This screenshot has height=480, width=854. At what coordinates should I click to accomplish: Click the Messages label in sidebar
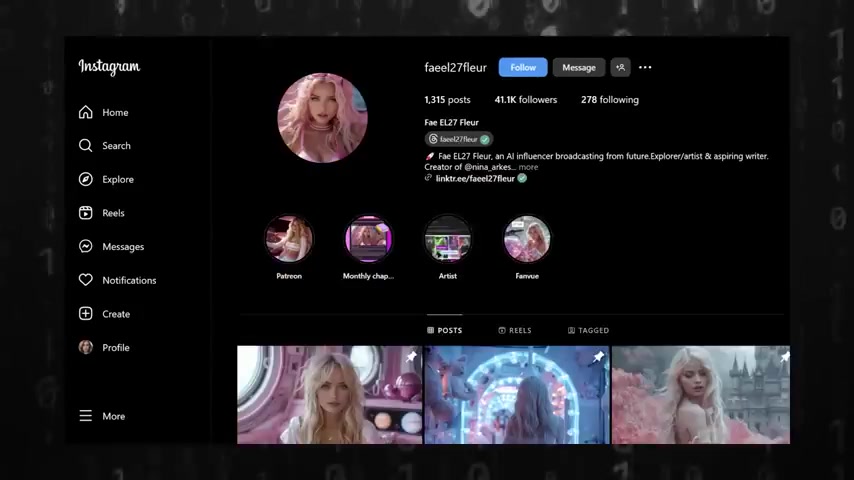(x=123, y=247)
